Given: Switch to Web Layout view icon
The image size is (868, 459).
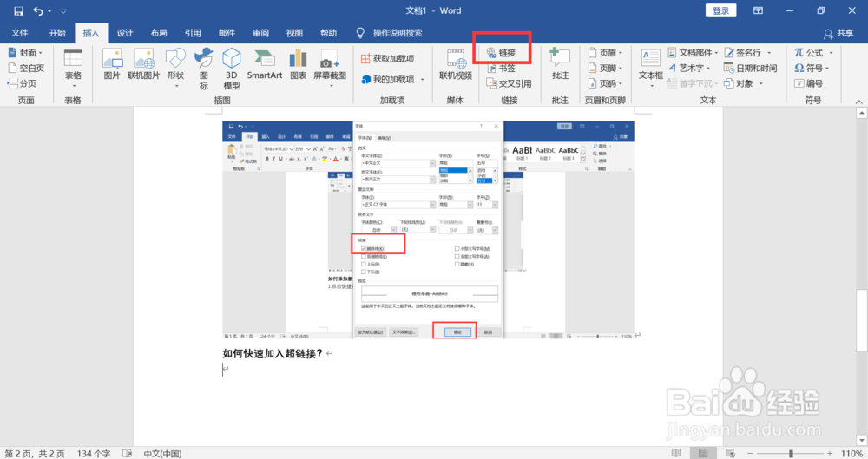Looking at the screenshot, I should pos(730,453).
